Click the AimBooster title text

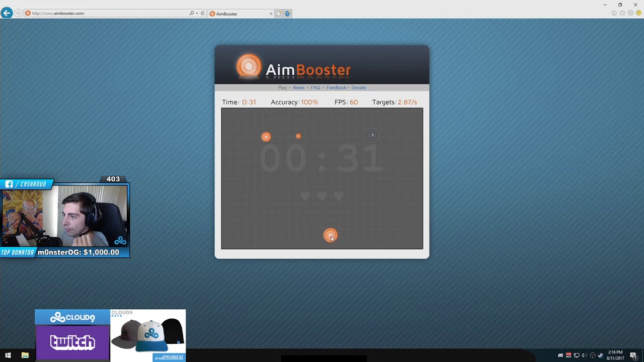[308, 70]
